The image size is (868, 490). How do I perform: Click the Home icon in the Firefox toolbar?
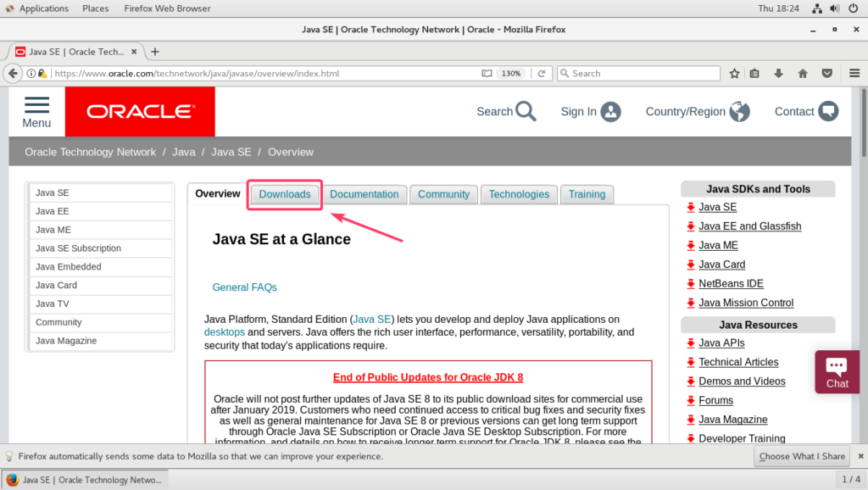click(802, 73)
